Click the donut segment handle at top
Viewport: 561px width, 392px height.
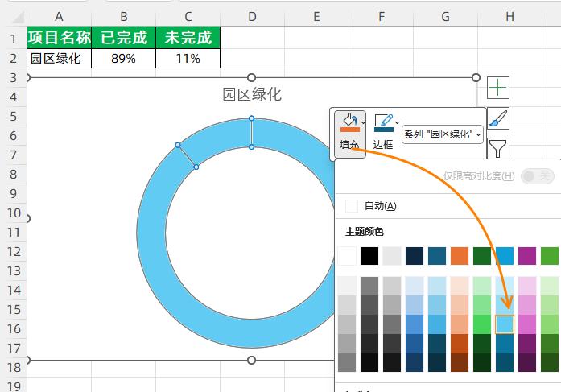[x=251, y=119]
